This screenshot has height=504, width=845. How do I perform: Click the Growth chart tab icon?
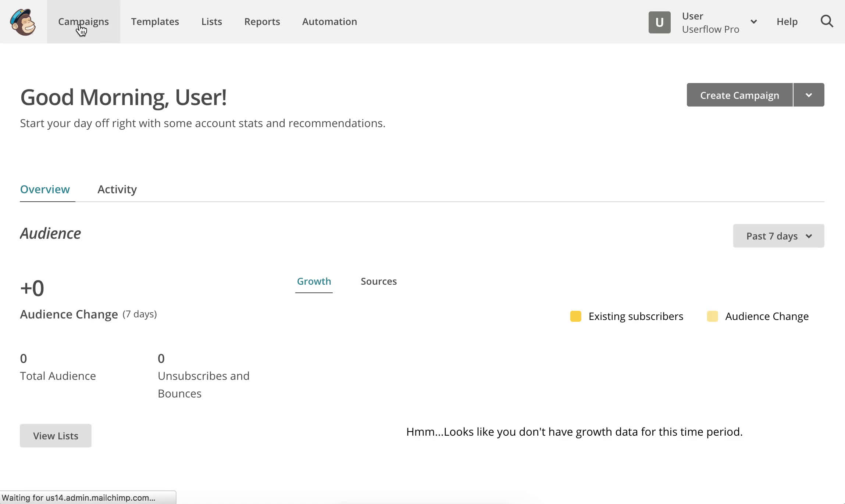pos(314,281)
